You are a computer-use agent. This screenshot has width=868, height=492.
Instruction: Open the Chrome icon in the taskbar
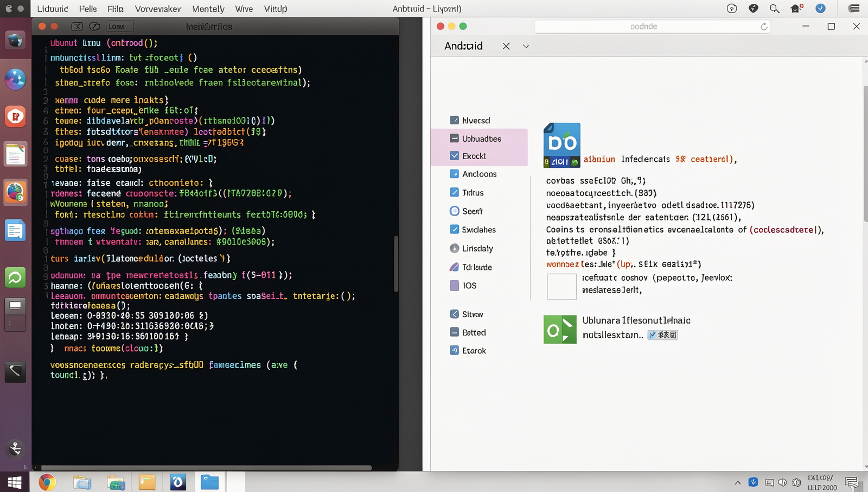coord(47,482)
